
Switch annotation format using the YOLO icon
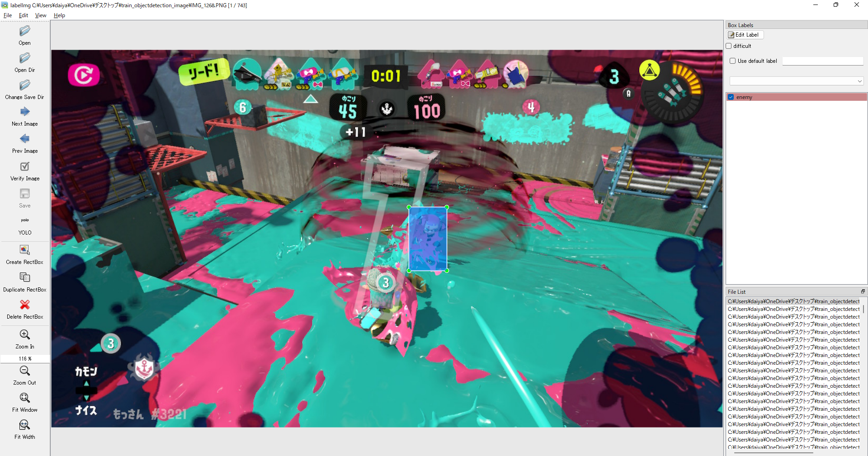24,225
